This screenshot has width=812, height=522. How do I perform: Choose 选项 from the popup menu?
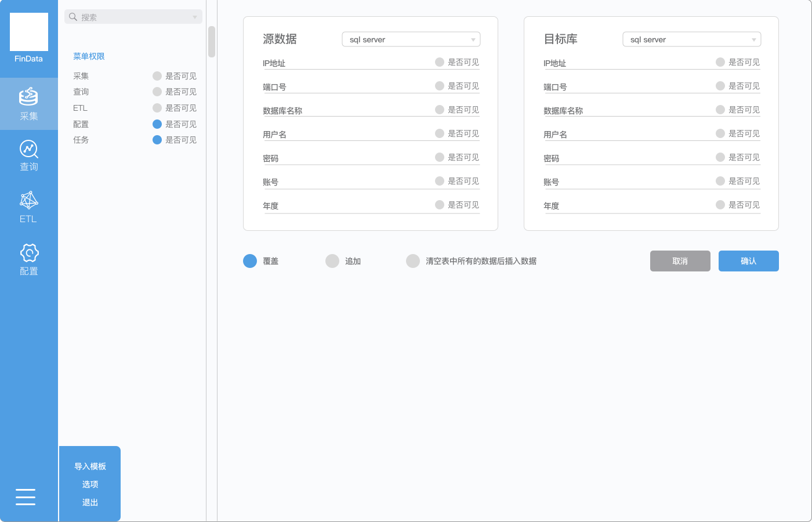click(x=90, y=484)
